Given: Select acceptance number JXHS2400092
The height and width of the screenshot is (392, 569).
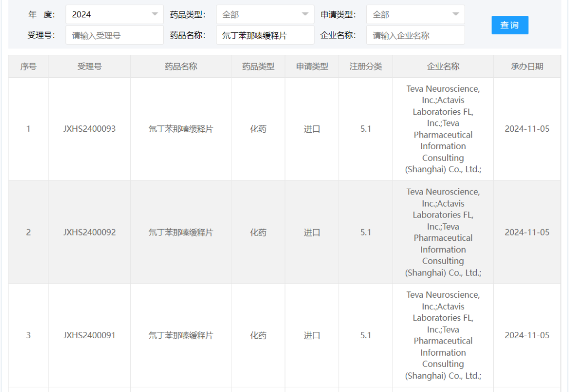Looking at the screenshot, I should [89, 232].
